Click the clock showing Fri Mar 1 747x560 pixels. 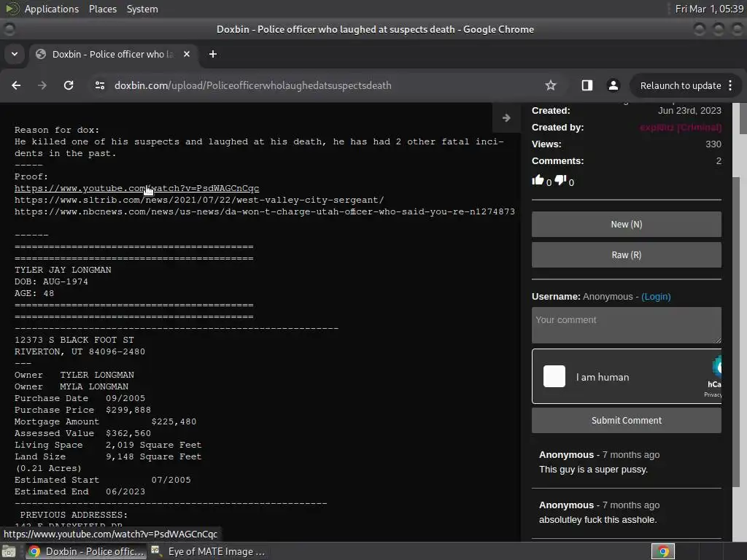point(709,9)
